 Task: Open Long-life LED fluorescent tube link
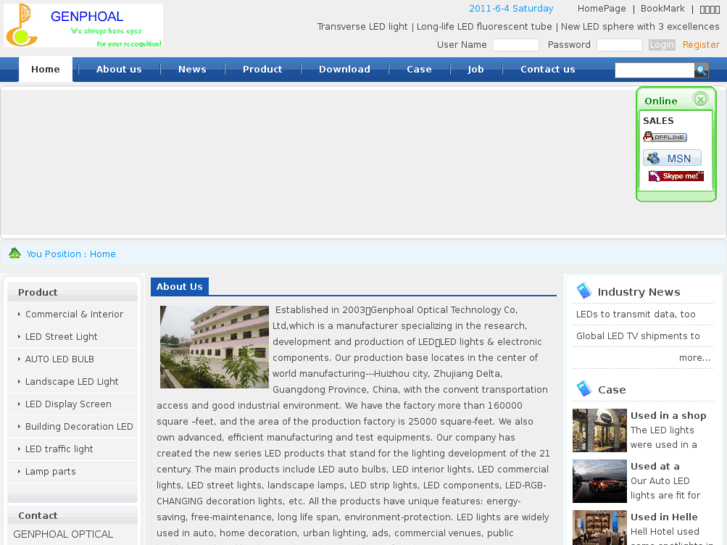click(484, 27)
